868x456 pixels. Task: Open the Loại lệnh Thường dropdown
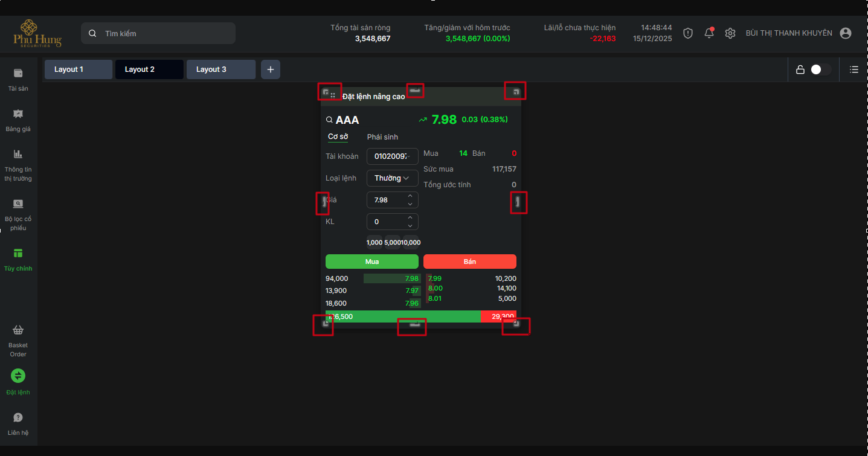point(392,178)
